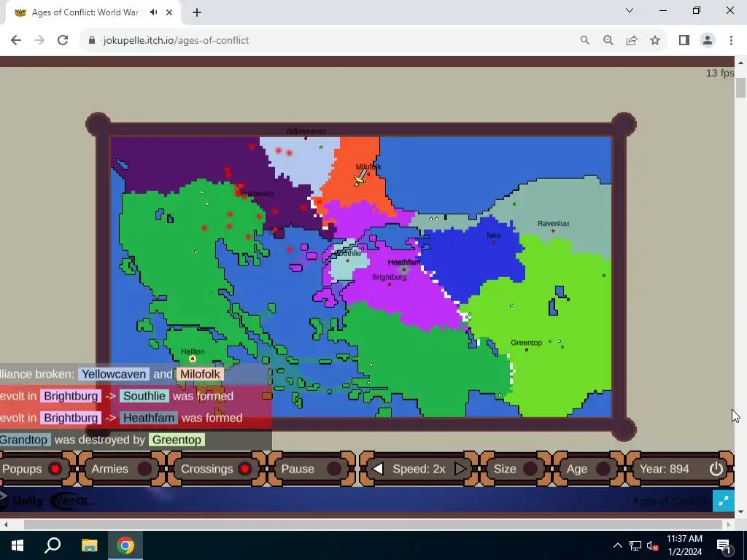Click the horizontal page scrollbar
747x560 pixels.
tap(373, 524)
